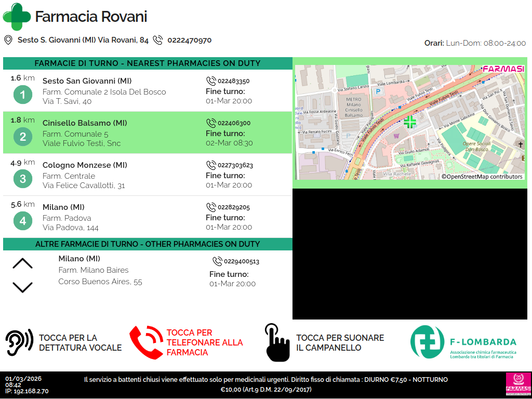Image resolution: width=532 pixels, height=399 pixels.
Task: Open the Milano Farm. Padova entry
Action: pos(148,217)
